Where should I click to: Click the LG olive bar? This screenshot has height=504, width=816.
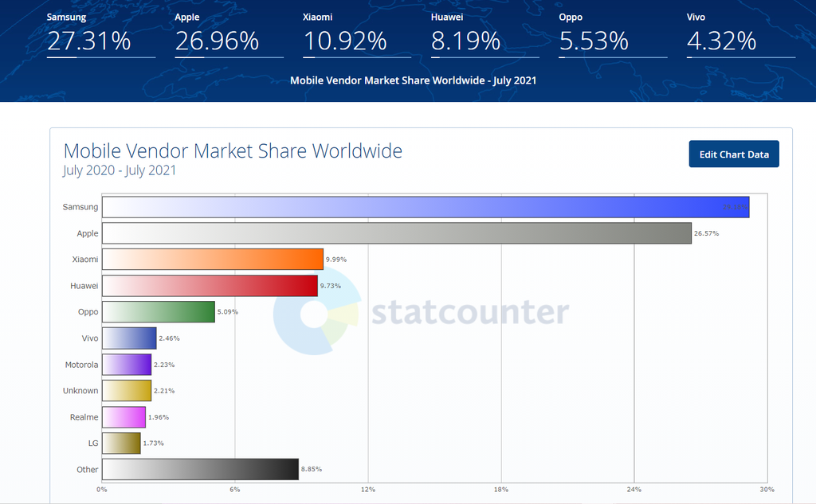click(121, 443)
